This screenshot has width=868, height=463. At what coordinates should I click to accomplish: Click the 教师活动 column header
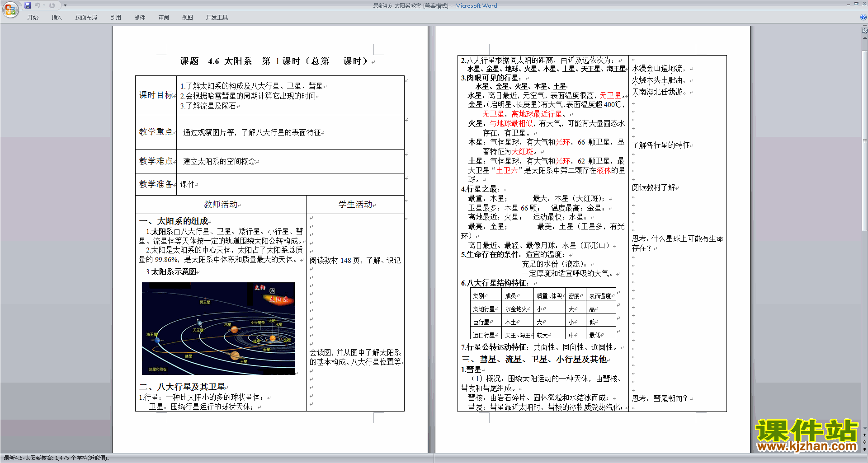pyautogui.click(x=221, y=205)
